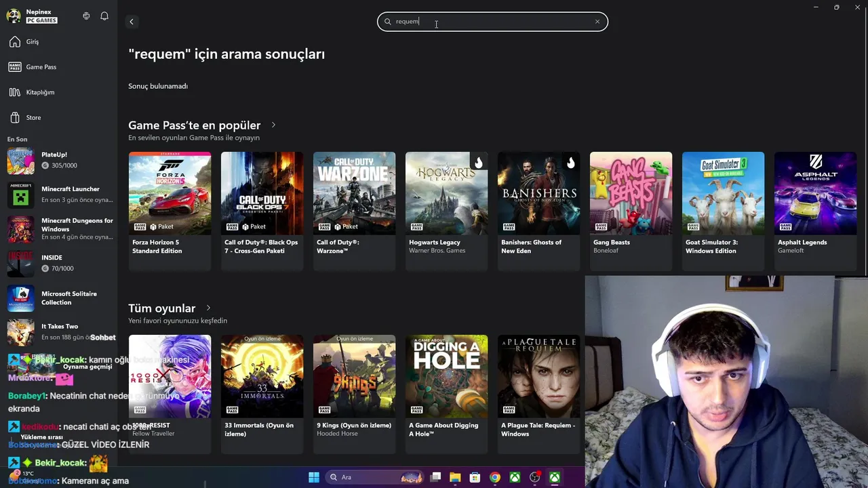The width and height of the screenshot is (868, 488).
Task: Open It Takes Two from recent list
Action: (x=58, y=332)
